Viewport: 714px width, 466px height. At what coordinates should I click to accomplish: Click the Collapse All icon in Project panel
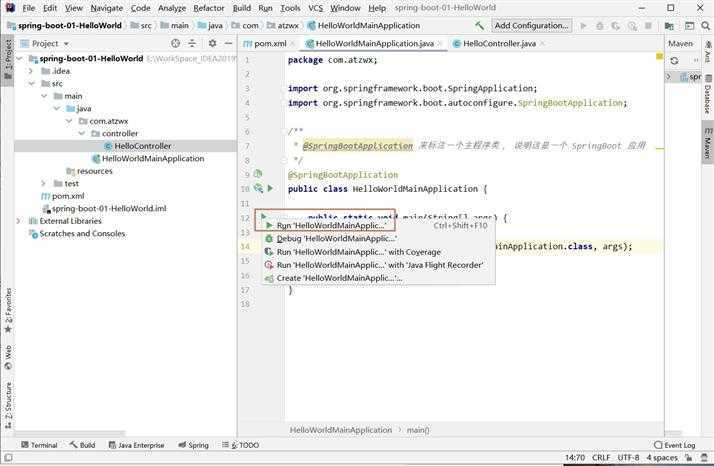pyautogui.click(x=192, y=43)
